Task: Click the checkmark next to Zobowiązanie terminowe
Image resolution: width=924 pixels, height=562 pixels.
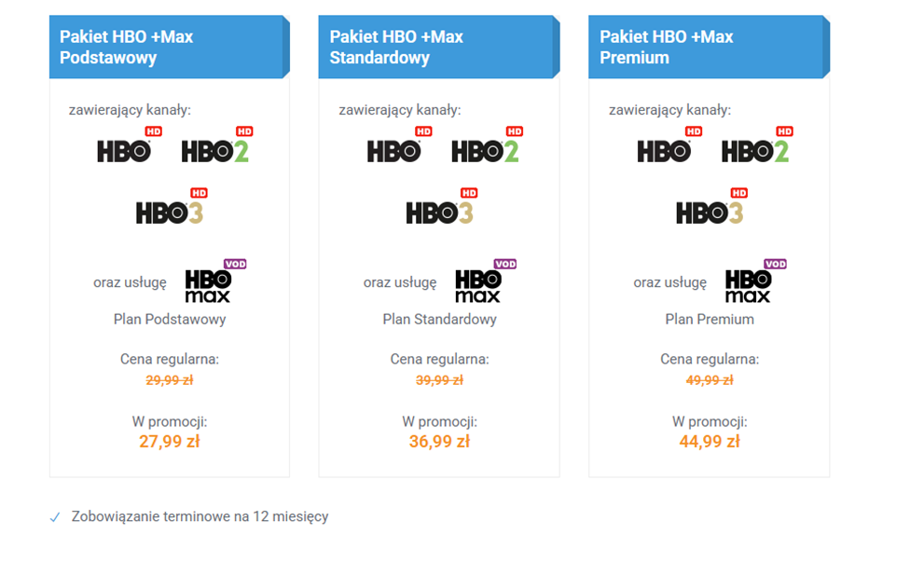Action: [x=55, y=516]
